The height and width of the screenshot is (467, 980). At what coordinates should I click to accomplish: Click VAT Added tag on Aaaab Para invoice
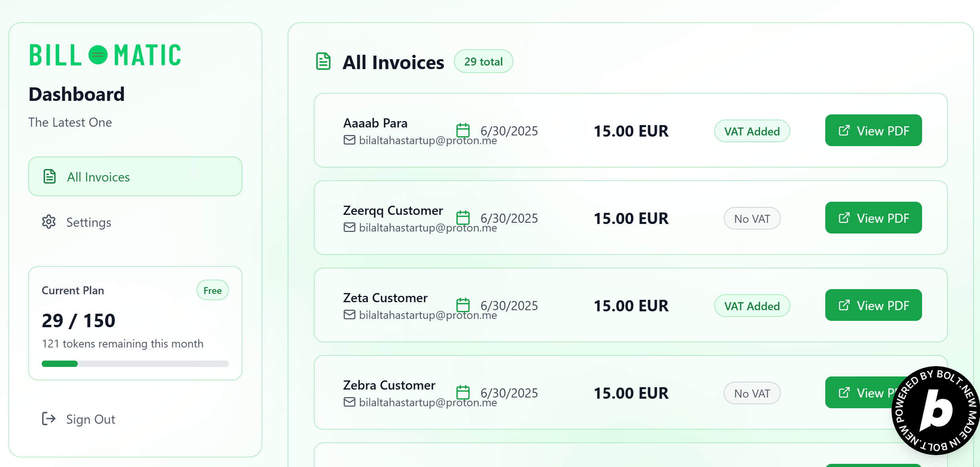coord(752,131)
